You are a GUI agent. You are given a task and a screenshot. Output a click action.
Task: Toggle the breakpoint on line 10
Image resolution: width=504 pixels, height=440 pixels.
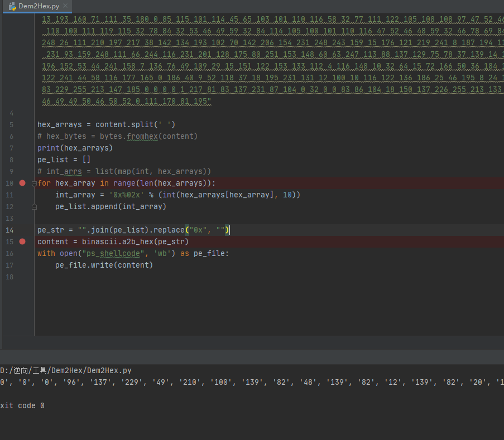[x=22, y=183]
